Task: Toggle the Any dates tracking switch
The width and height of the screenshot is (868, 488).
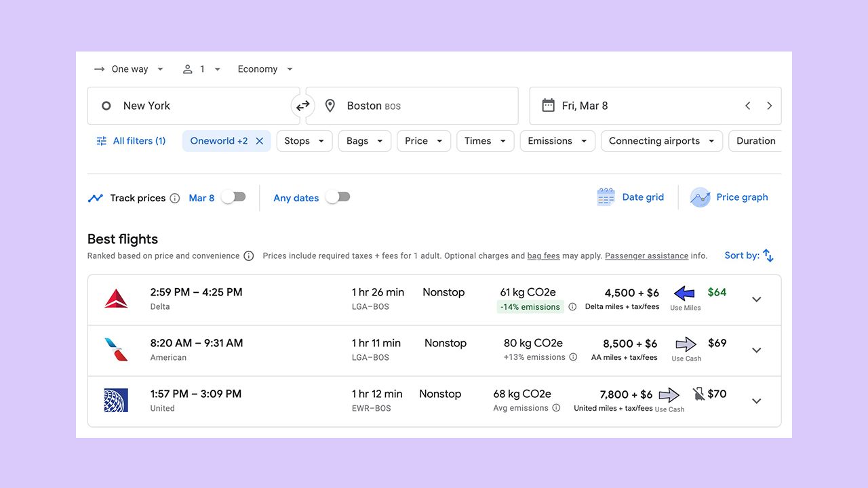Action: click(338, 196)
